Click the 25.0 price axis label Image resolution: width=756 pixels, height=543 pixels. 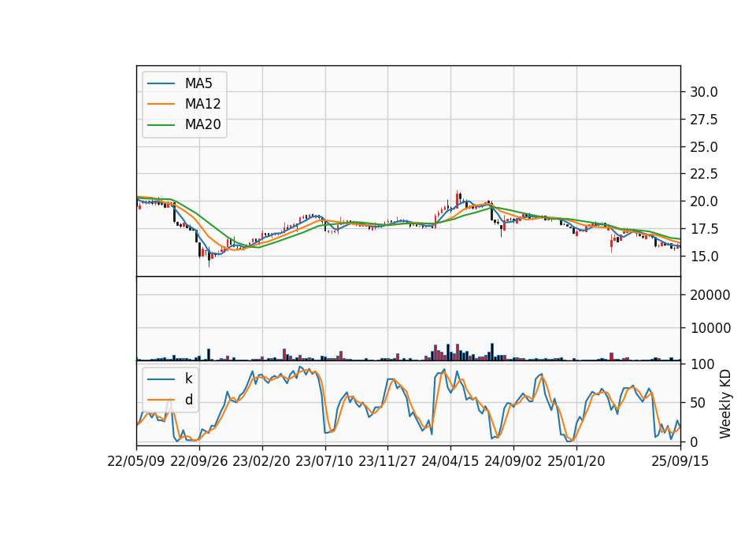[704, 147]
